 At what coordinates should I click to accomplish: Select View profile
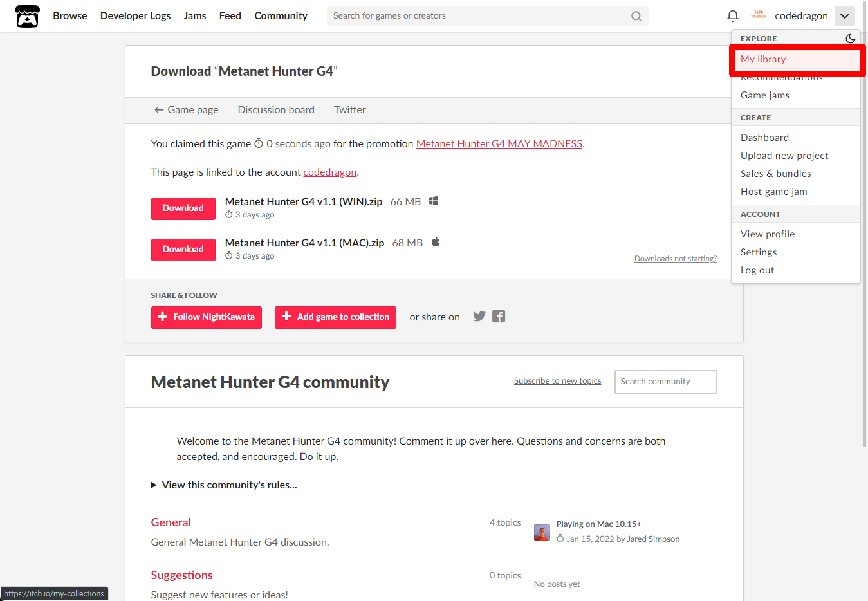(796, 234)
